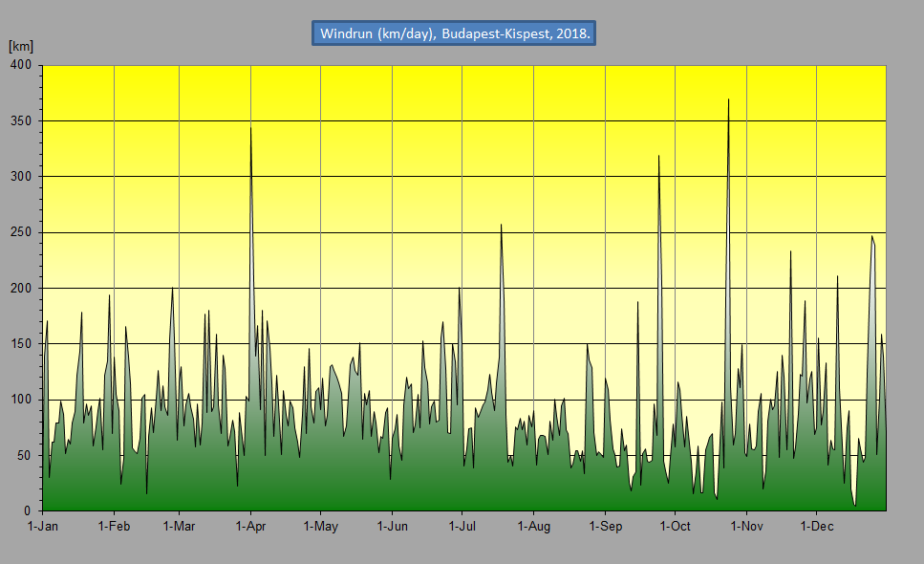Click the mid-July peak tip near 250
The image size is (924, 564).
[501, 226]
